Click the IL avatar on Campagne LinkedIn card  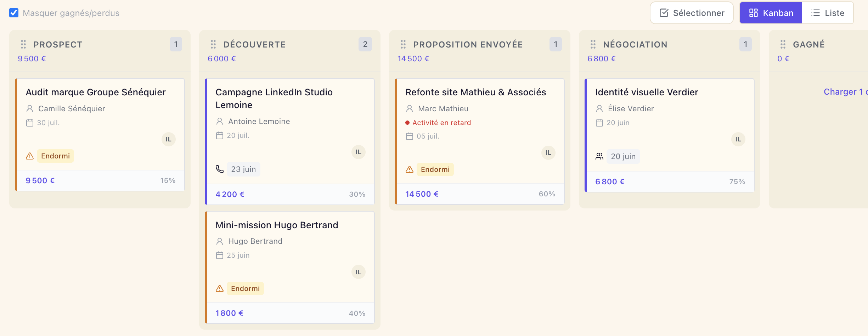[359, 152]
